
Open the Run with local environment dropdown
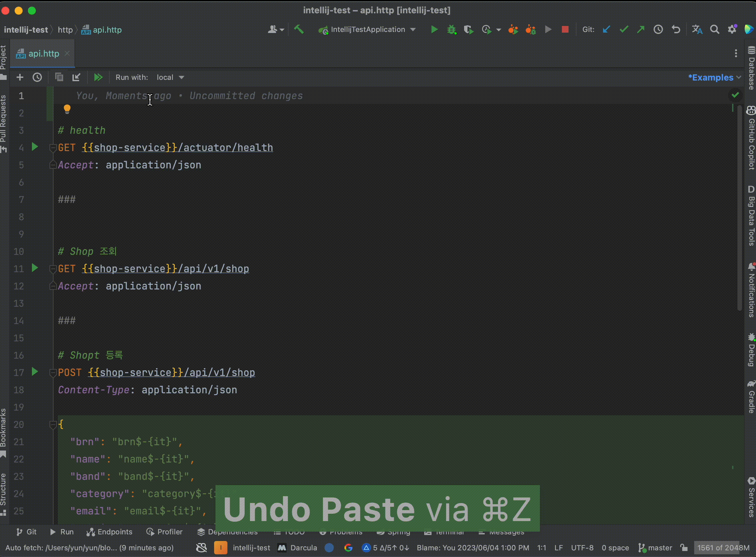(170, 78)
